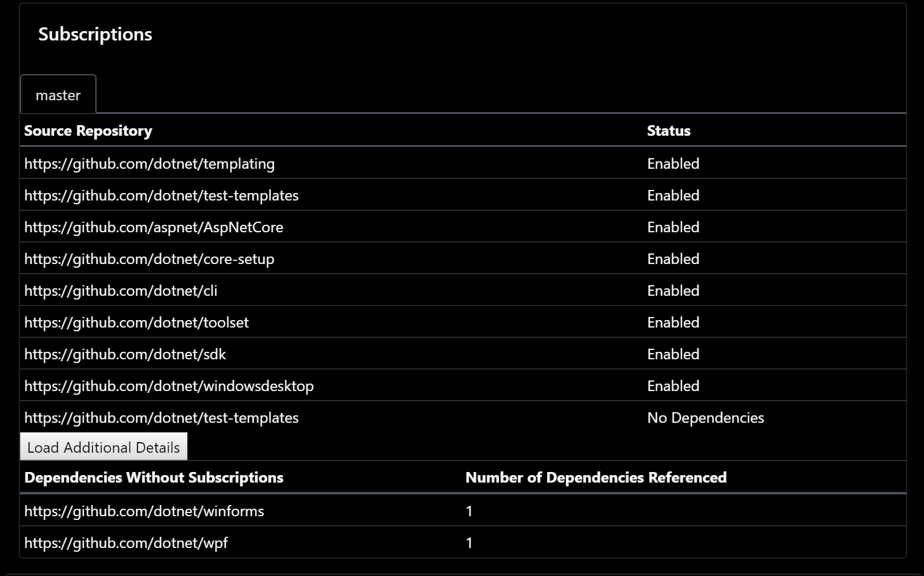Open the dotnet/test-templates repository link
The image size is (924, 576).
(161, 195)
